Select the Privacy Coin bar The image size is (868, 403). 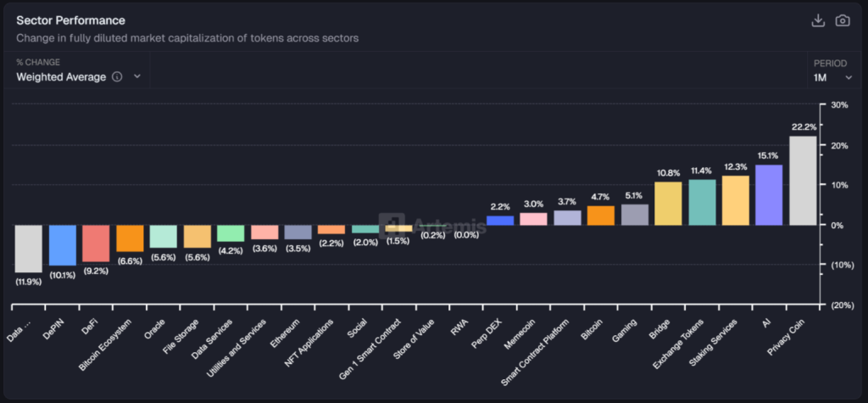coord(803,181)
